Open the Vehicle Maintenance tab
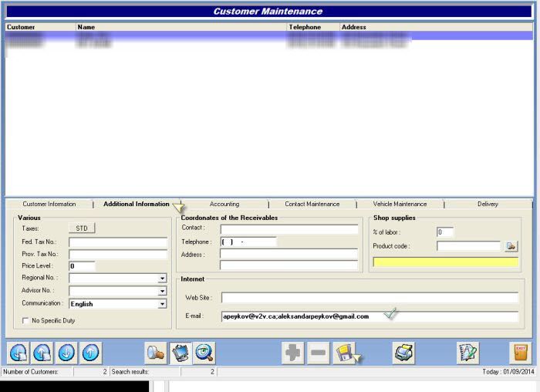 400,204
